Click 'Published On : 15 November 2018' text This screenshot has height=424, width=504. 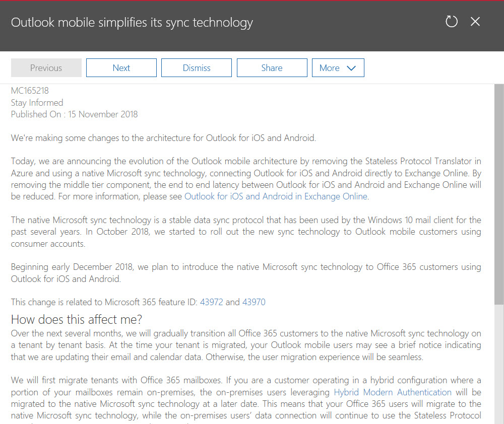pyautogui.click(x=74, y=114)
